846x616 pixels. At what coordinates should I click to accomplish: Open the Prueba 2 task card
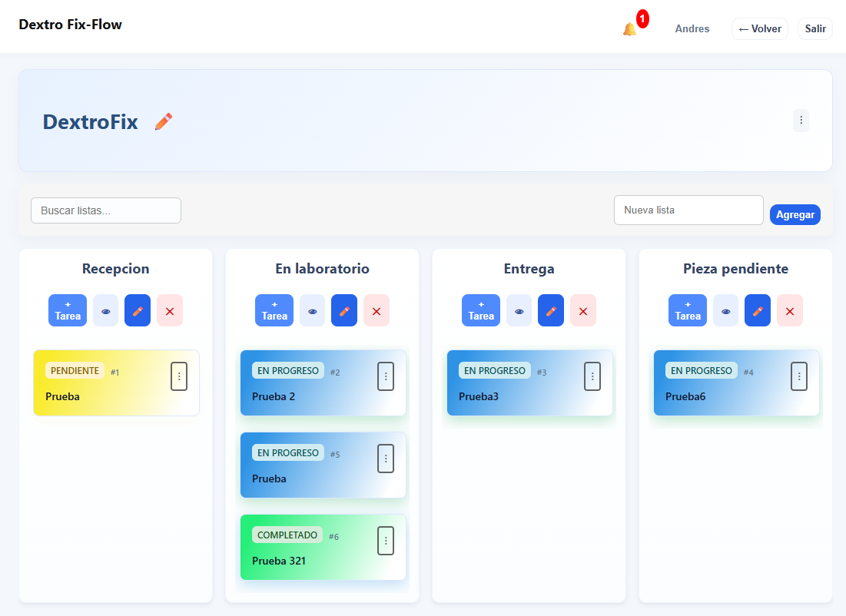point(323,383)
